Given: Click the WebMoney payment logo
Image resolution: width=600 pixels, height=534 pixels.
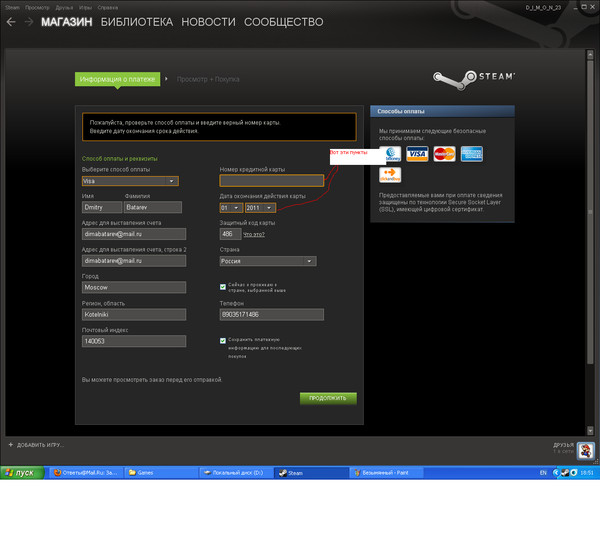Looking at the screenshot, I should pyautogui.click(x=391, y=154).
